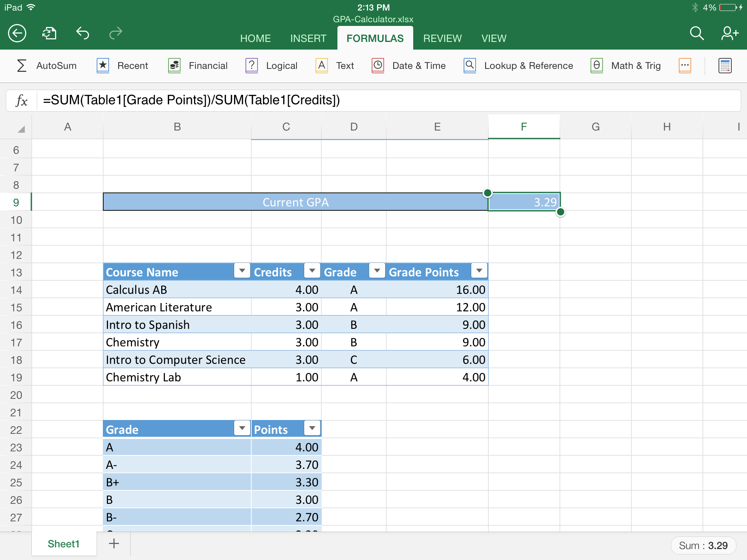Expand the Credits column filter dropdown
The width and height of the screenshot is (747, 560).
pos(312,271)
